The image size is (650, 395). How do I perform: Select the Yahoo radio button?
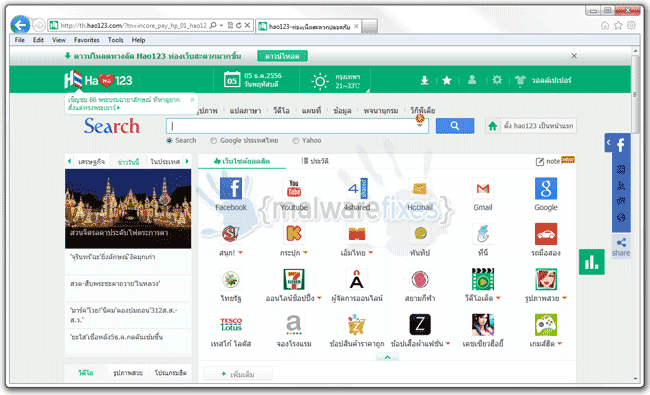point(296,141)
